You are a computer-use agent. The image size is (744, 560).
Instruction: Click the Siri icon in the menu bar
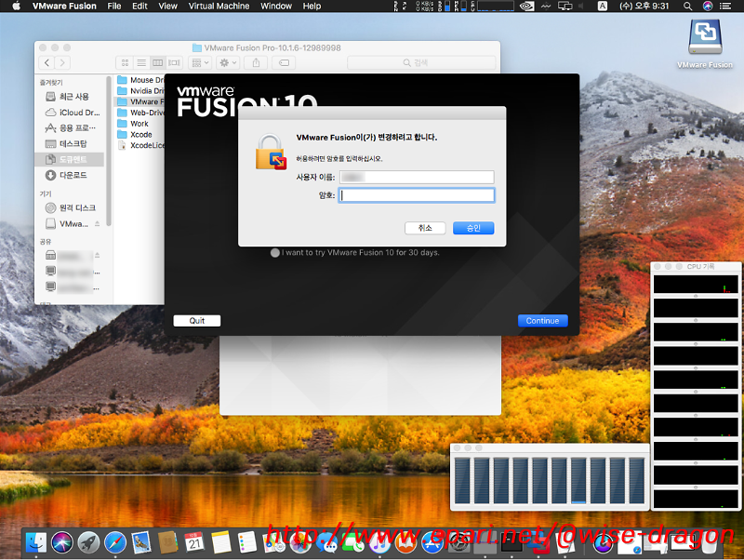708,7
